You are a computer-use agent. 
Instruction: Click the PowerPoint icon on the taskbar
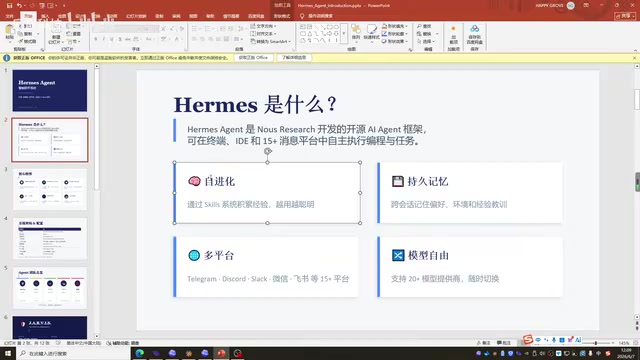221,353
